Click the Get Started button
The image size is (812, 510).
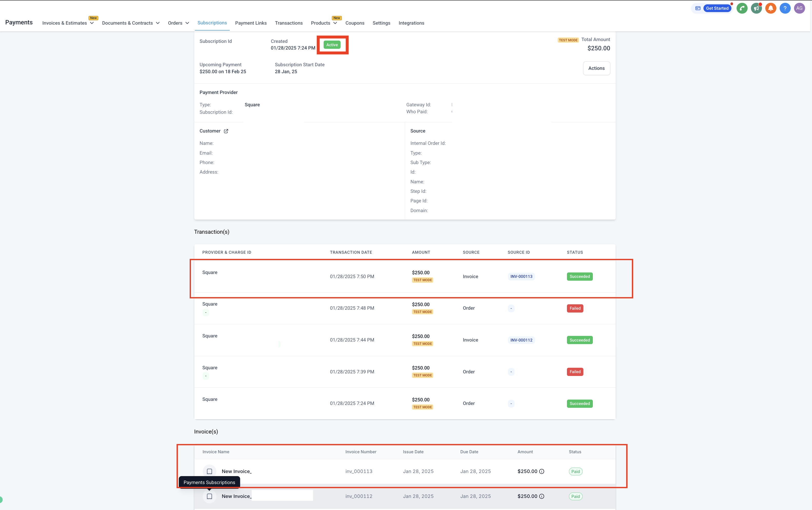click(717, 8)
